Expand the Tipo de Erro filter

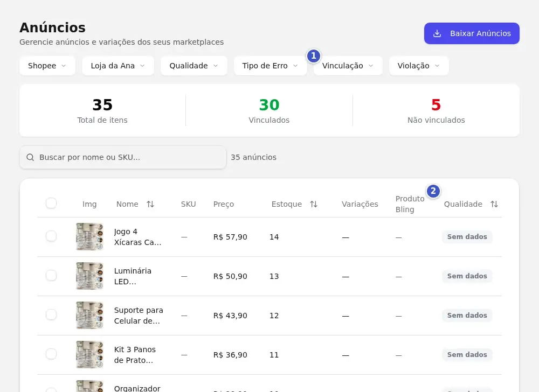tap(270, 66)
